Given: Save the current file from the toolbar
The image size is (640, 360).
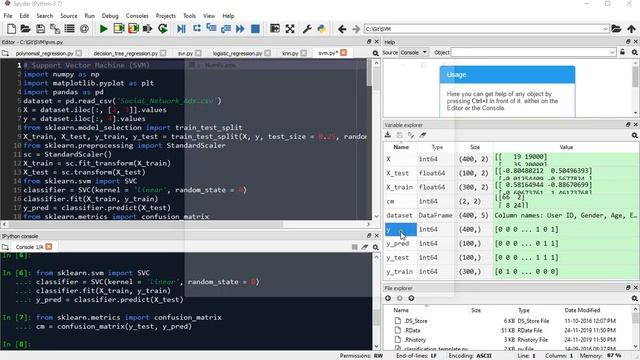Looking at the screenshot, I should [x=40, y=29].
